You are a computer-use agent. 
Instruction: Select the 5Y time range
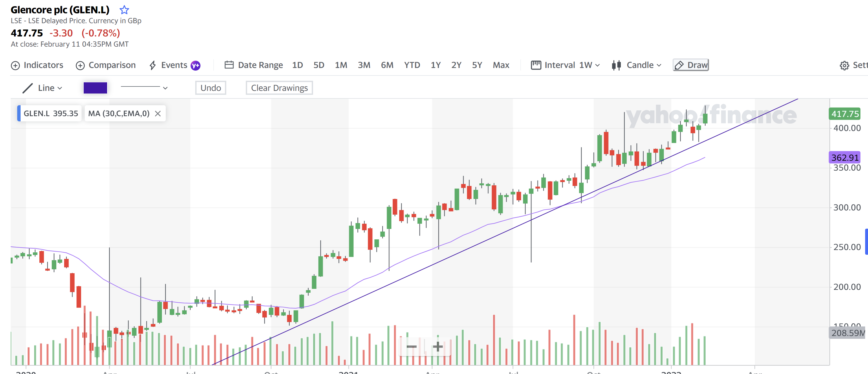[477, 65]
